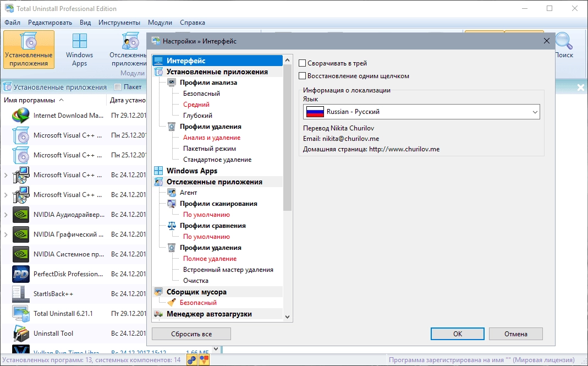The width and height of the screenshot is (588, 366).
Task: Click Total Uninstall 6.21.1 program icon
Action: pyautogui.click(x=20, y=314)
